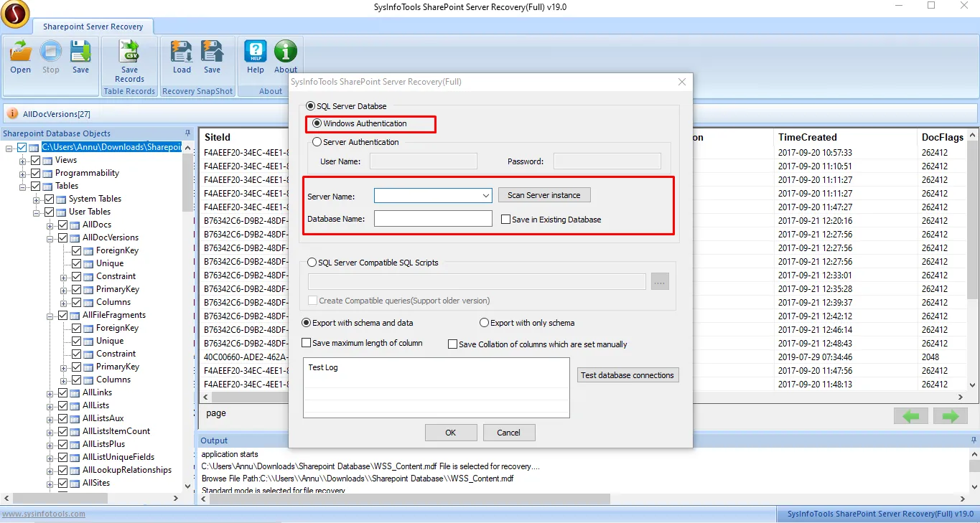Open the Server Name dropdown
The image size is (980, 523).
[485, 195]
